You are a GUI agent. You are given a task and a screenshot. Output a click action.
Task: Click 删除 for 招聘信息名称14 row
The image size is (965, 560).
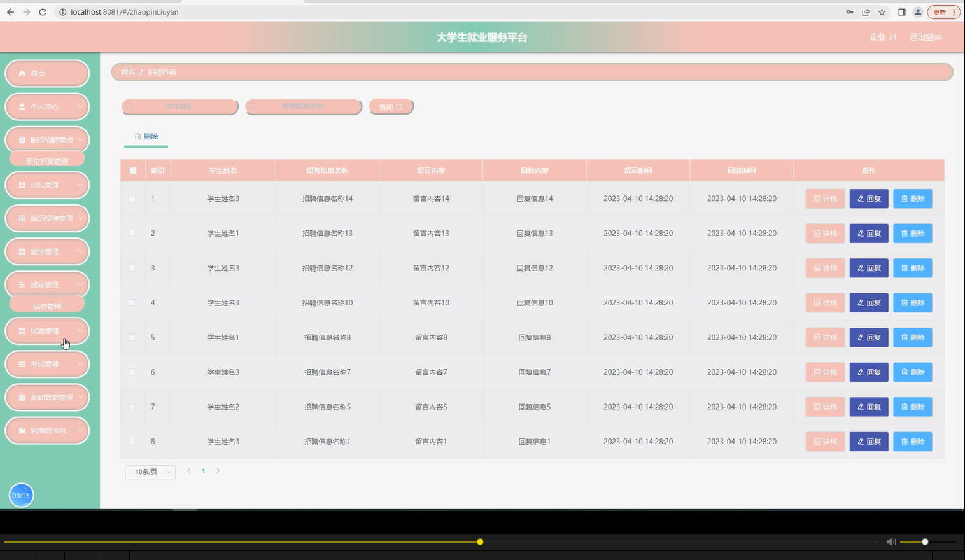coord(913,199)
